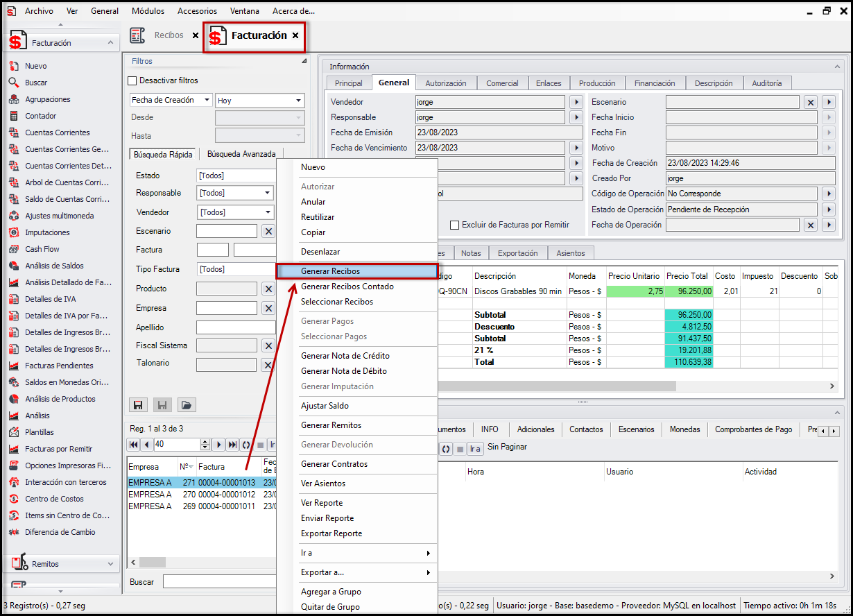
Task: Select invoice row 00004-00001011
Action: coord(202,506)
